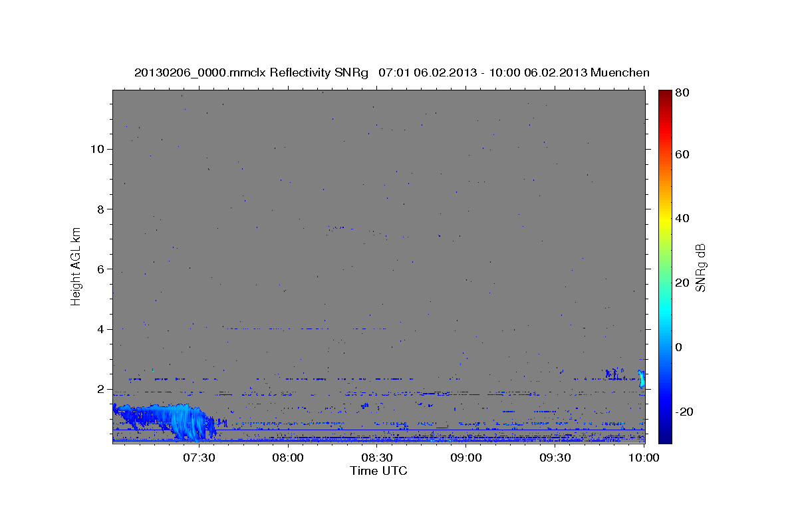
Task: Click the height tick label 6
Action: point(100,269)
